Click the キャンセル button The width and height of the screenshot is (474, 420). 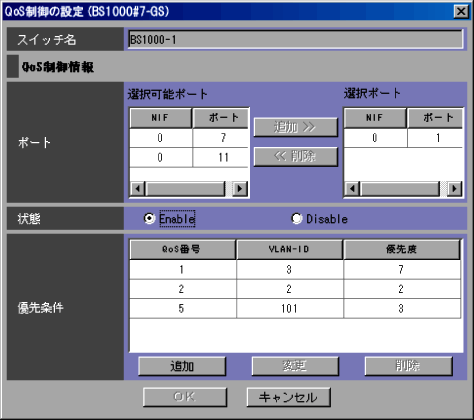pyautogui.click(x=288, y=397)
